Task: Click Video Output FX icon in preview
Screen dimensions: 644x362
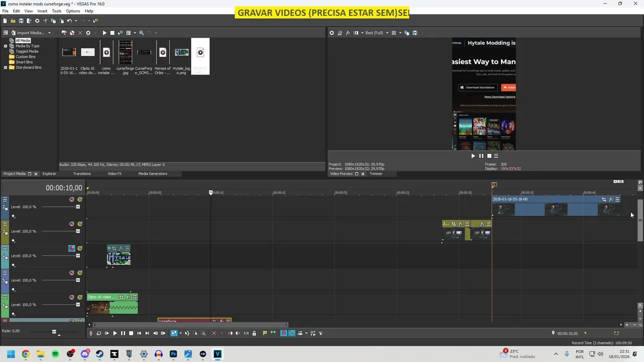Action: pyautogui.click(x=348, y=33)
